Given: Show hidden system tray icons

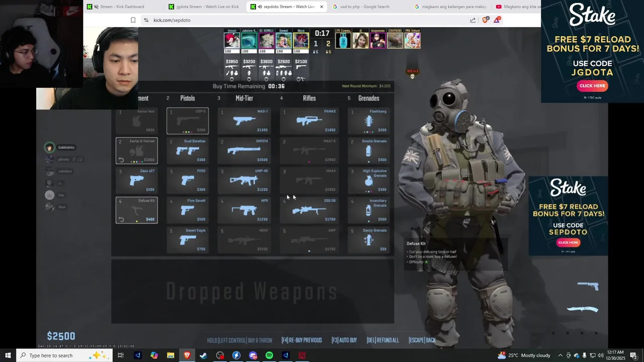Looking at the screenshot, I should 560,355.
